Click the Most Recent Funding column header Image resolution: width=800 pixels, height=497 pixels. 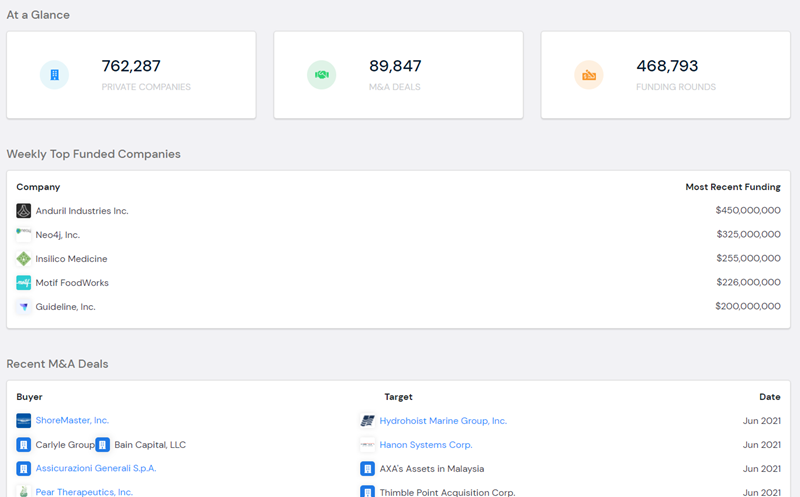coord(733,187)
